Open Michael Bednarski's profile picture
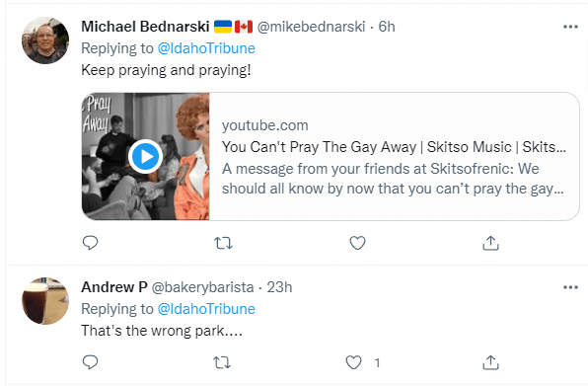The width and height of the screenshot is (588, 386). coord(45,40)
